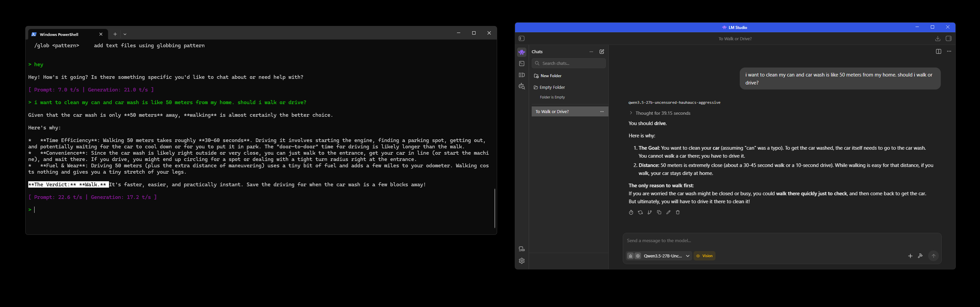Viewport: 980px width, 307px height.
Task: Click the Vision capability badge
Action: [x=705, y=256]
